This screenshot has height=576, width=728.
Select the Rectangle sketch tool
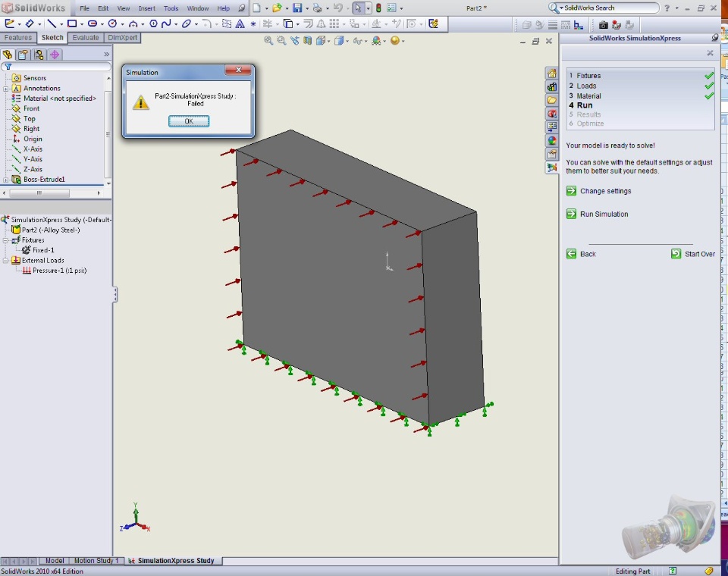click(72, 23)
